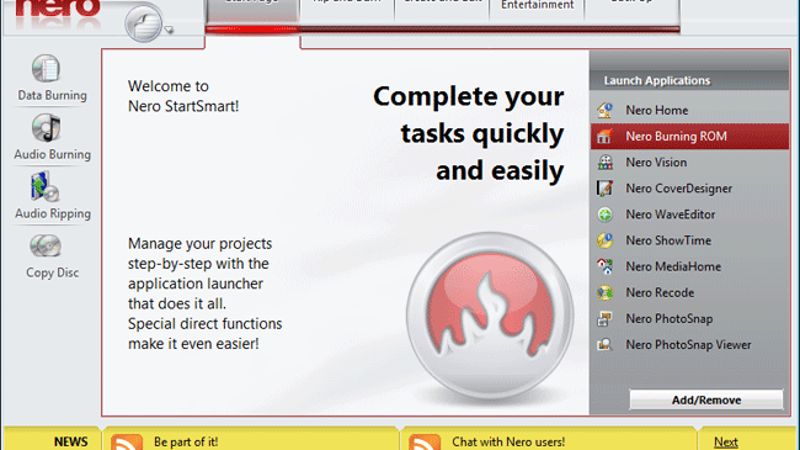The image size is (800, 450).
Task: Click the Add/Remove button
Action: [x=706, y=400]
